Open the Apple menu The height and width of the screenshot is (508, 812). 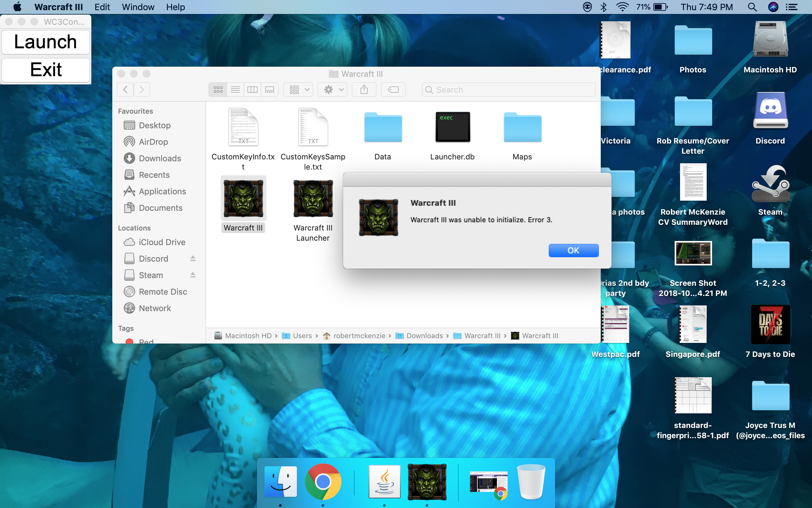pos(17,7)
